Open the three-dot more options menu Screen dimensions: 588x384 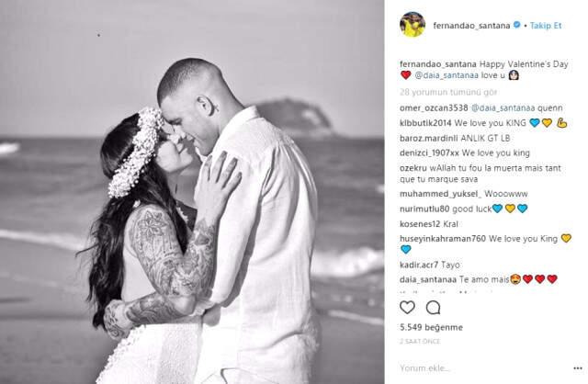(578, 368)
